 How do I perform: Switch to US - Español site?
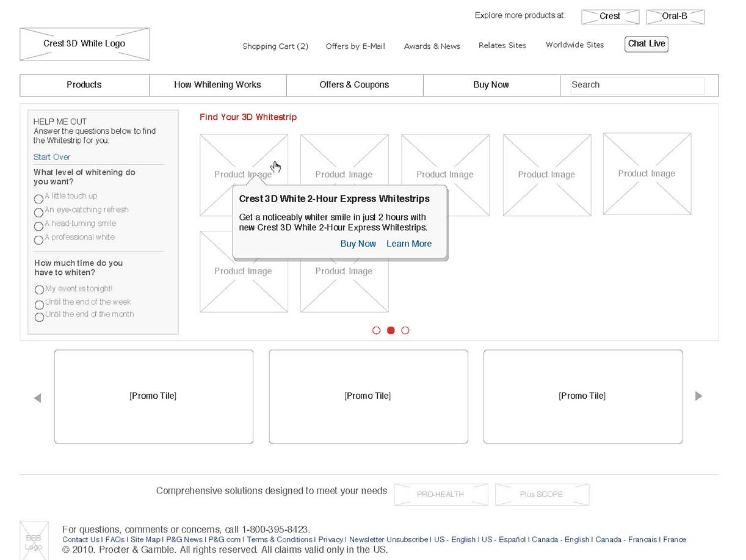point(504,540)
